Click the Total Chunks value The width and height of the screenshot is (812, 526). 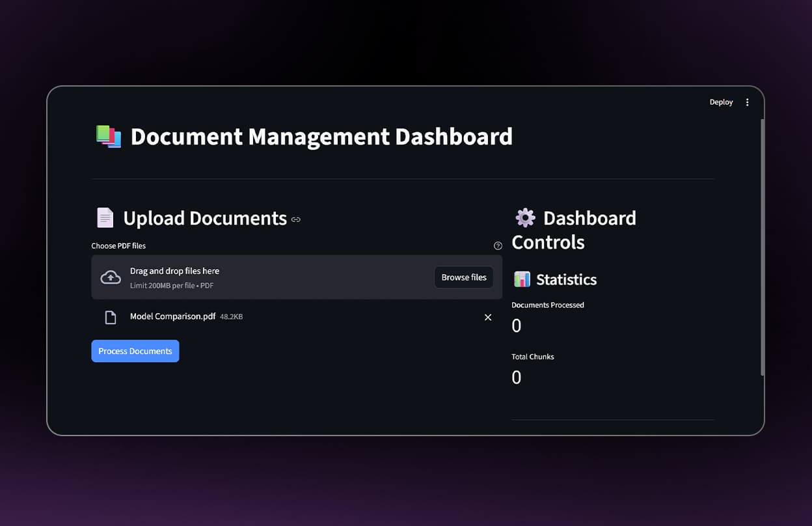517,378
